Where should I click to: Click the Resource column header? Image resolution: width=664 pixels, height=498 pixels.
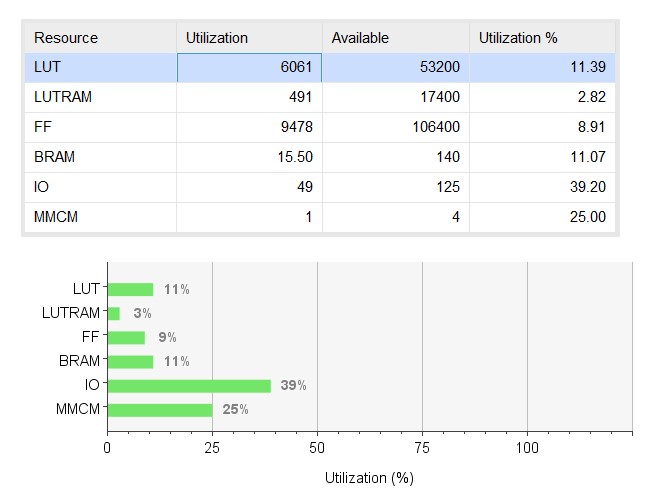(100, 38)
